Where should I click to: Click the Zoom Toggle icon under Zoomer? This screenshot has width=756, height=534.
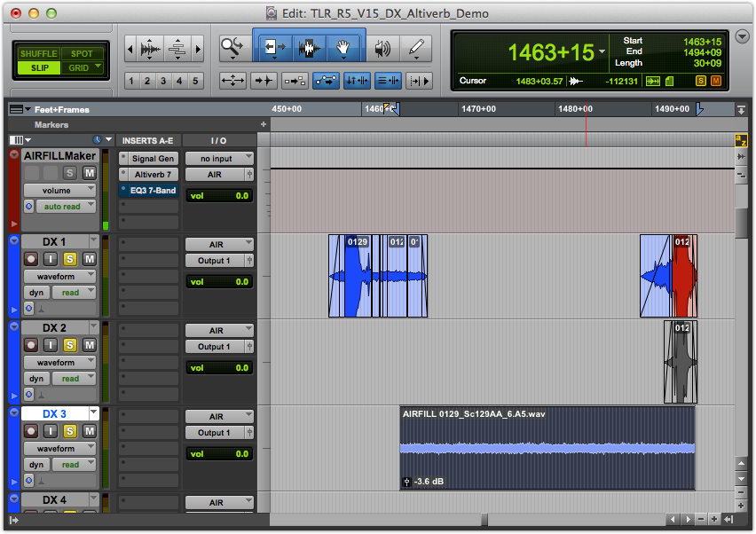tap(233, 81)
